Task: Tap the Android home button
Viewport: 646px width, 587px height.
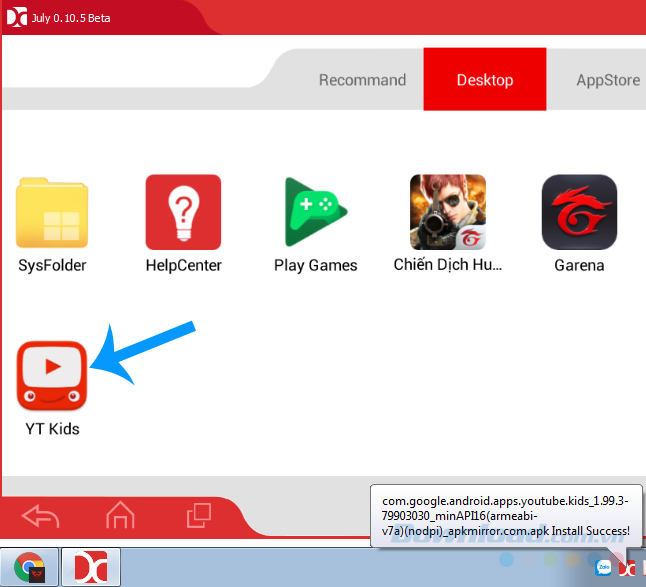Action: point(120,515)
